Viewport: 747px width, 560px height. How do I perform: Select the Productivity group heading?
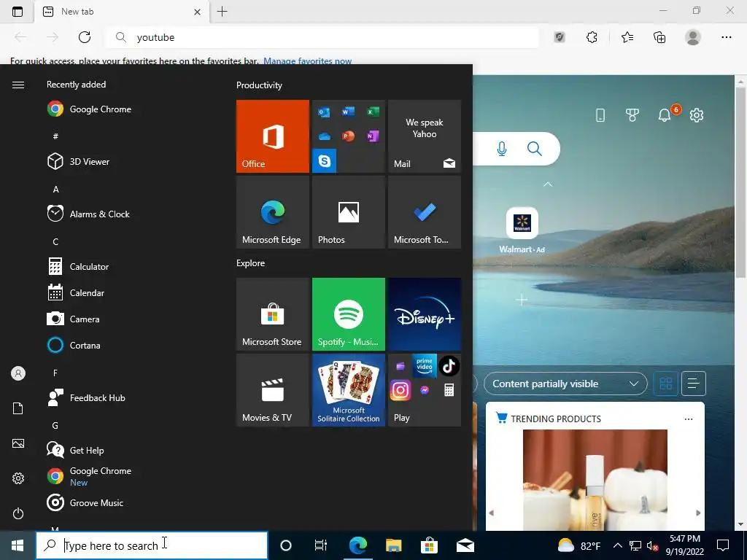pyautogui.click(x=259, y=85)
